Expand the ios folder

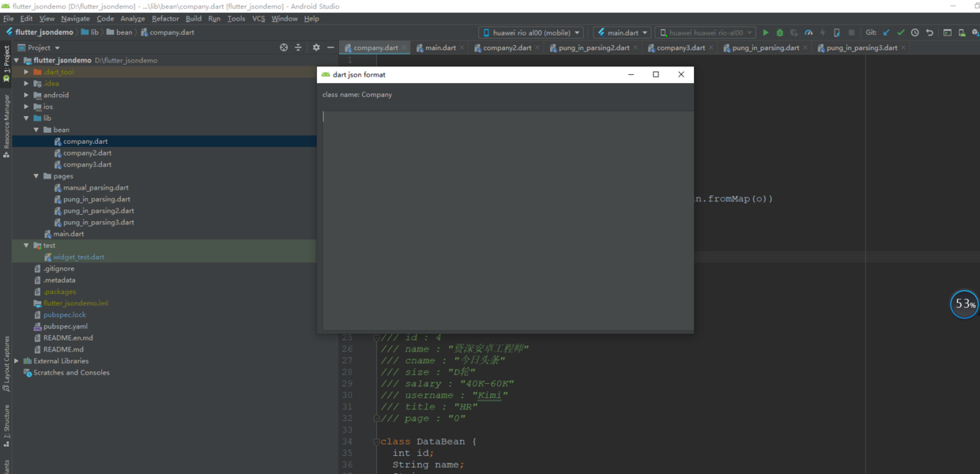click(x=27, y=107)
